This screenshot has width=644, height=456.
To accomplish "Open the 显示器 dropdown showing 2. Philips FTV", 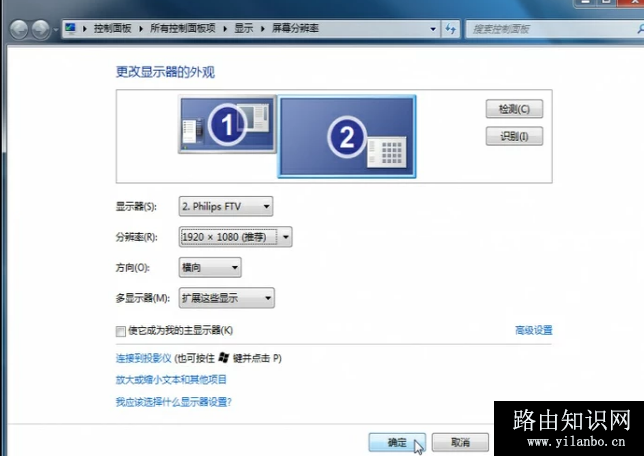I will coord(226,206).
